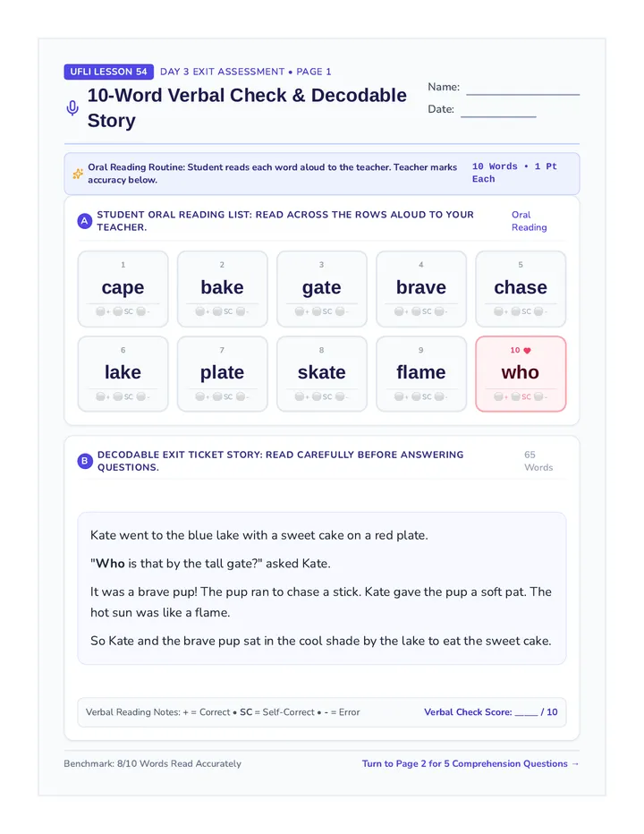Click the circled B section badge
Viewport: 644px width, 834px height.
tap(85, 461)
